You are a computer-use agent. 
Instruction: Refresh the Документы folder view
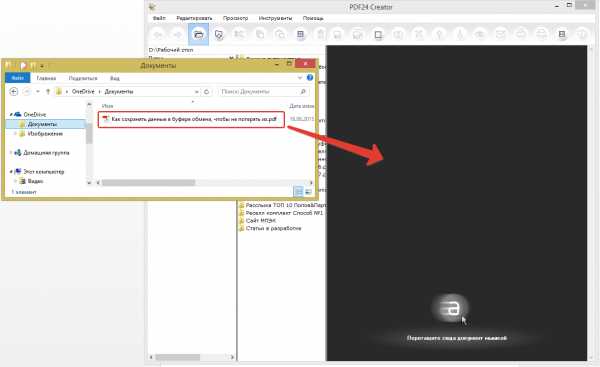(207, 92)
